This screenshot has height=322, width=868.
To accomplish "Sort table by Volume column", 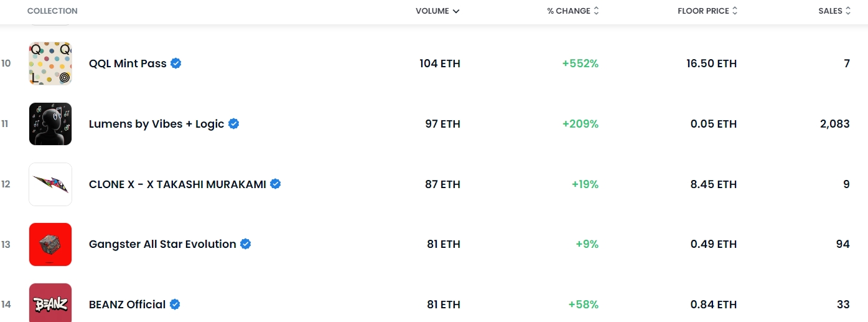I will click(x=437, y=11).
